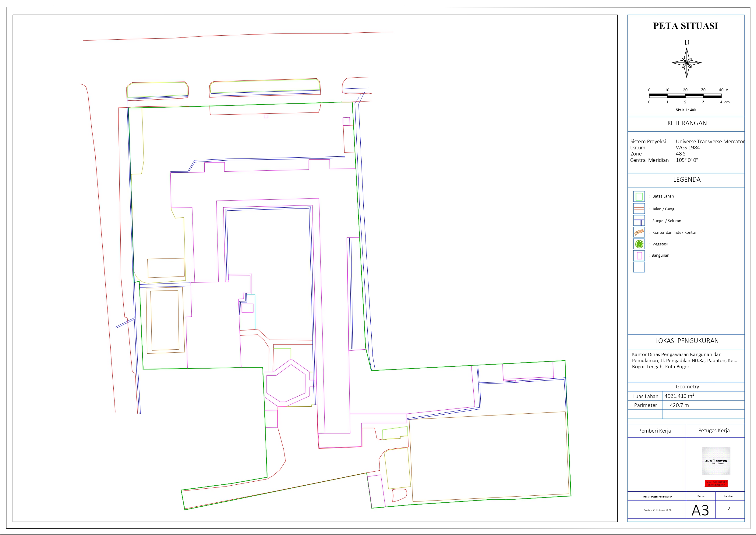Screen dimensions: 756x535
Task: Click the 48 S zone value
Action: point(680,154)
